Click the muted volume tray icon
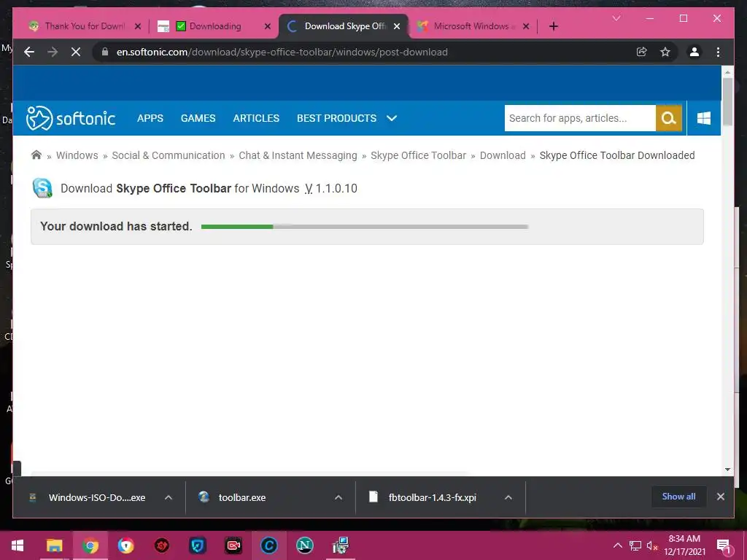The width and height of the screenshot is (747, 560). pos(652,545)
